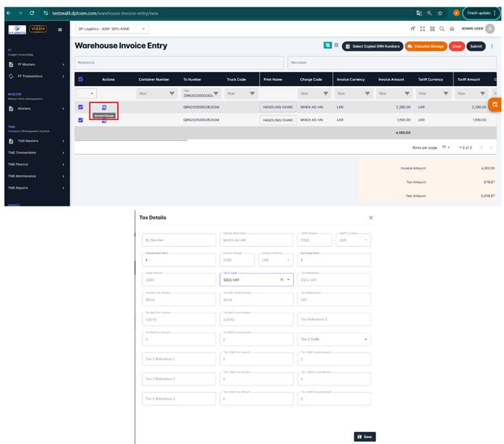This screenshot has width=504, height=444.
Task: Open the apps grid icon in header
Action: point(432,29)
